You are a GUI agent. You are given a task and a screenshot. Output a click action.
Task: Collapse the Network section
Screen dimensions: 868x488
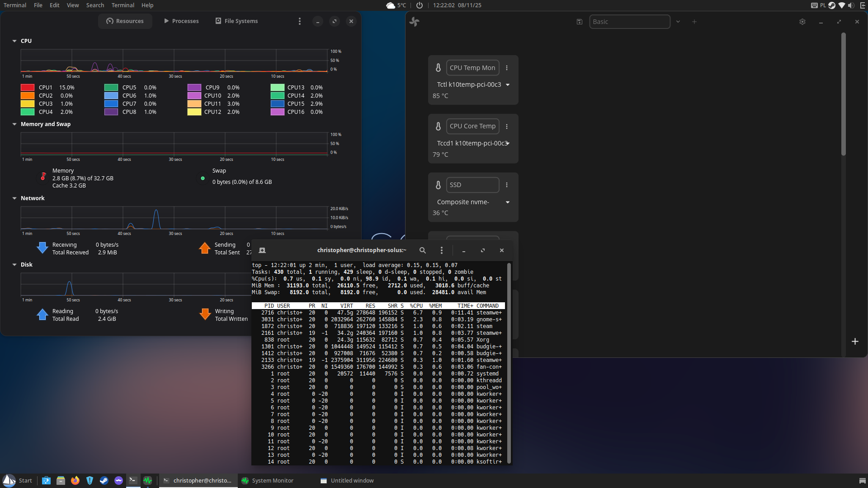pos(14,198)
